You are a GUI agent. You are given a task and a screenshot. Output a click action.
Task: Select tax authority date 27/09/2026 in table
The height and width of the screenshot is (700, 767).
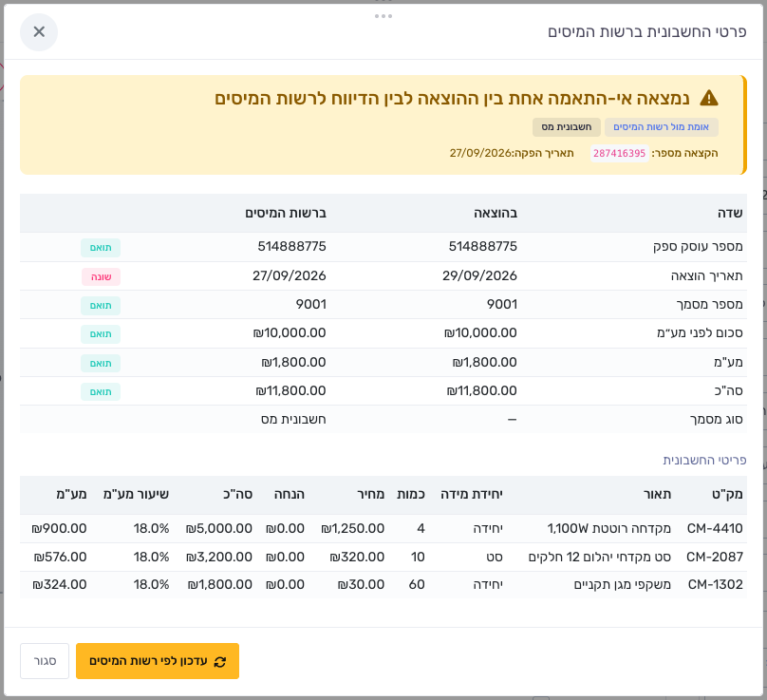[x=290, y=275]
